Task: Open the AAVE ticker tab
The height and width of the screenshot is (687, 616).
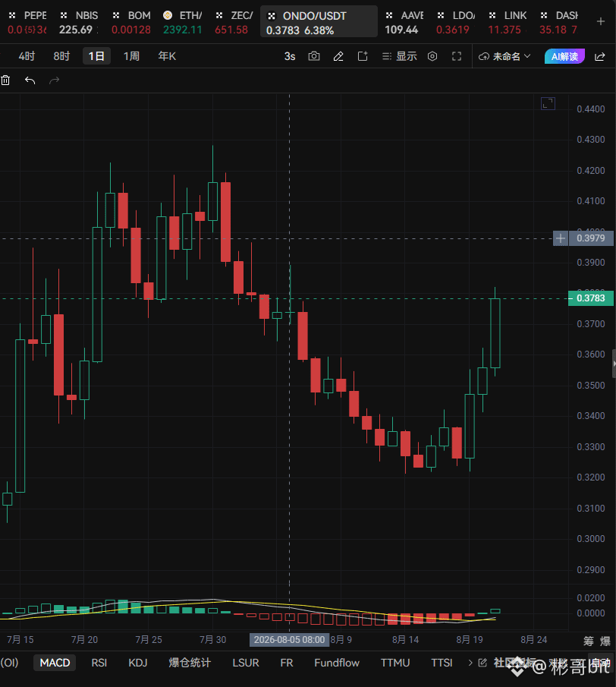Action: coord(404,22)
